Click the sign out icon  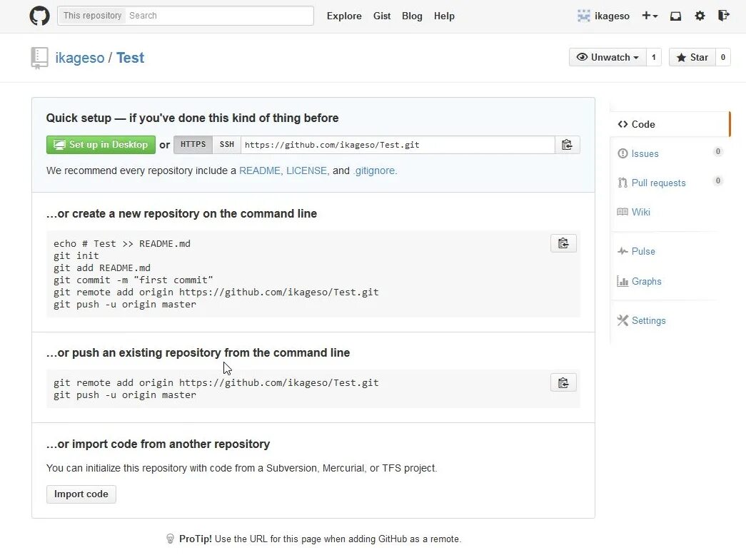pos(723,16)
